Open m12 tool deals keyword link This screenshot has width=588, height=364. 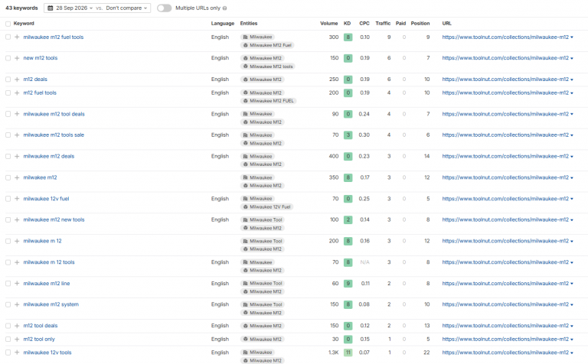click(x=41, y=326)
